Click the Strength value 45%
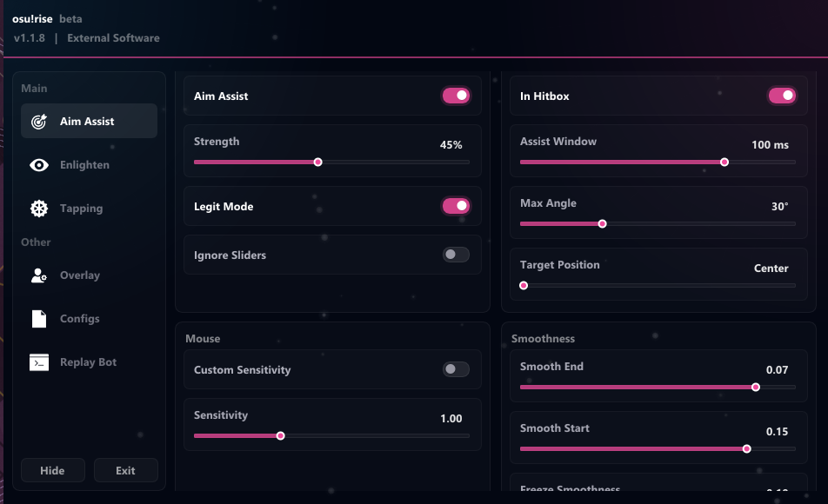The image size is (828, 504). pyautogui.click(x=451, y=144)
